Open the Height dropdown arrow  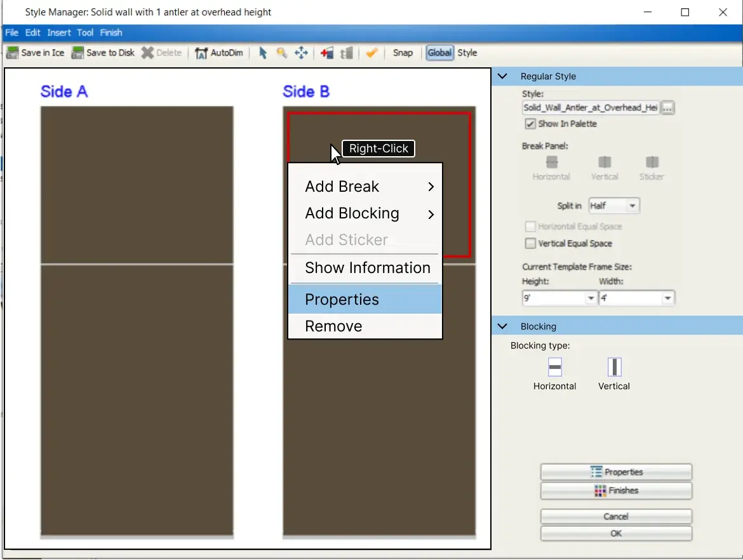591,298
